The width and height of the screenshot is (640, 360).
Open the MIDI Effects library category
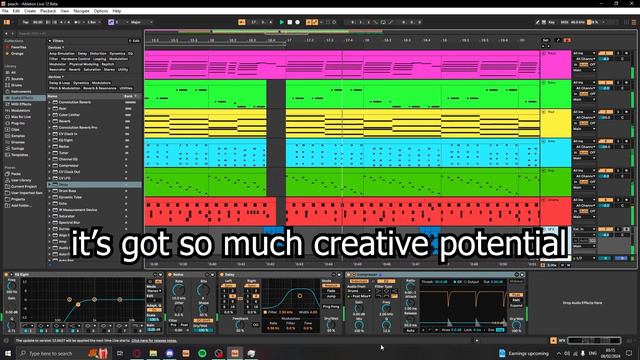(21, 104)
